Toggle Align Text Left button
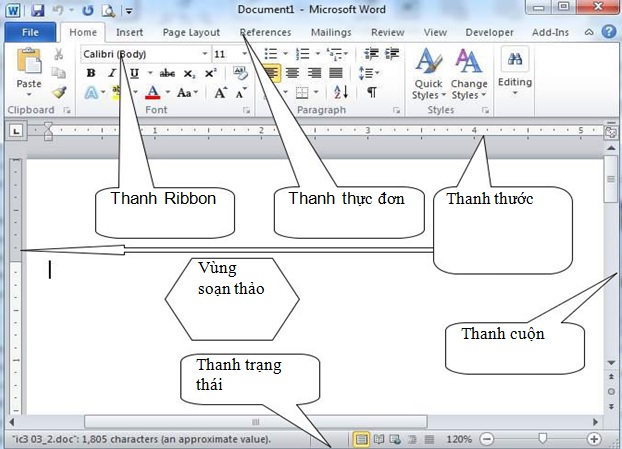This screenshot has height=449, width=622. click(271, 73)
